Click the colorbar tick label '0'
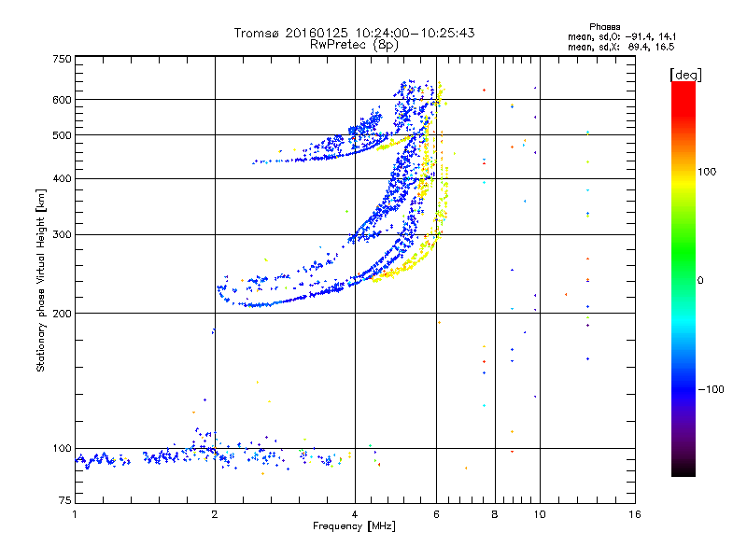Image resolution: width=747 pixels, height=560 pixels. click(700, 281)
